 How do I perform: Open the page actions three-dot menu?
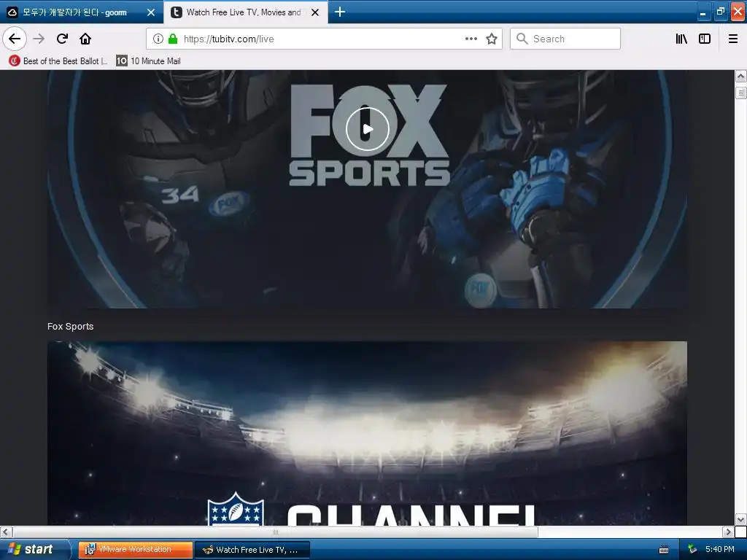[471, 39]
